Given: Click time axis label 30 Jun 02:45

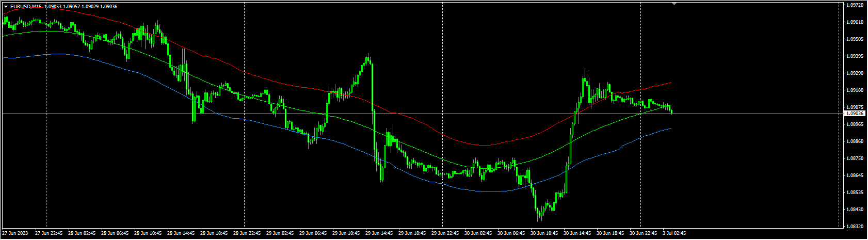Looking at the screenshot, I should point(478,233).
